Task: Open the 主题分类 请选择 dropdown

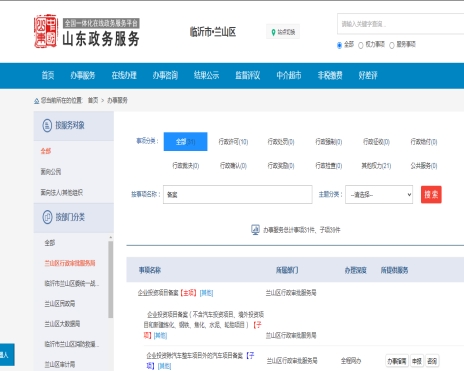Action: (x=379, y=195)
